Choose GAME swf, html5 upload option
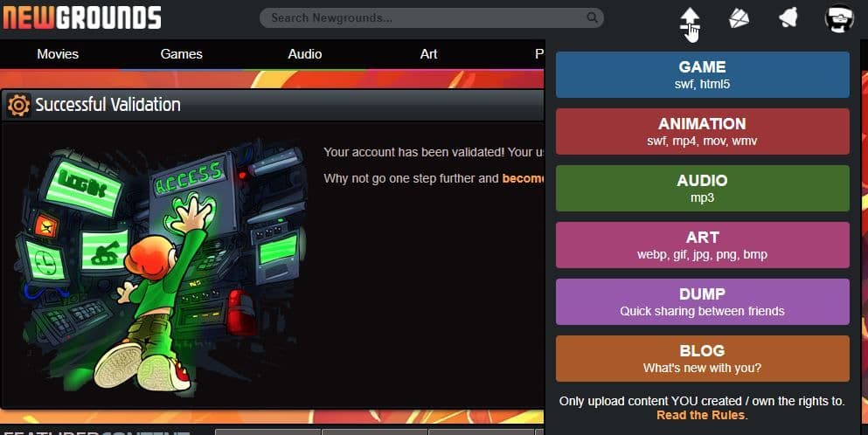Screen dimensions: 868x435 coord(702,75)
